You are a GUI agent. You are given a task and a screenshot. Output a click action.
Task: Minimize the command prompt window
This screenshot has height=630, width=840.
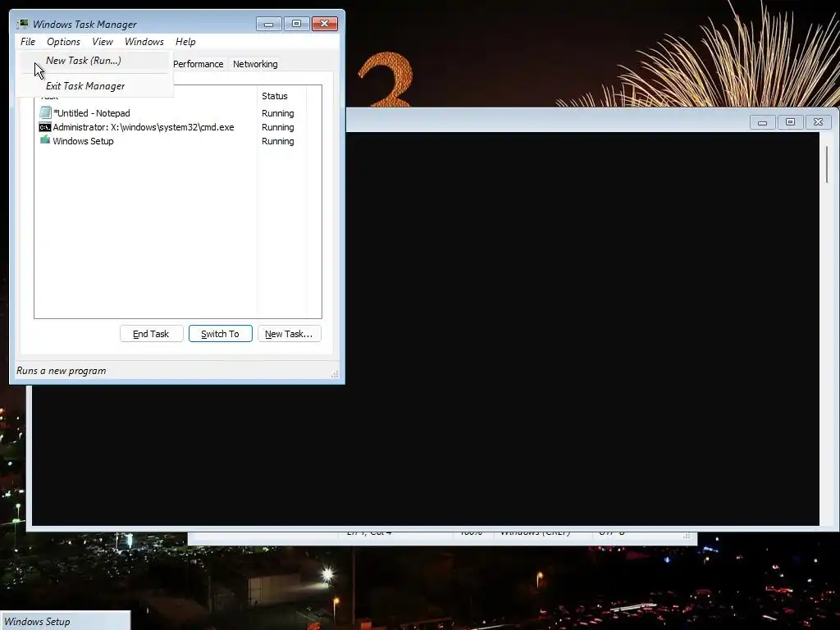[x=762, y=122]
